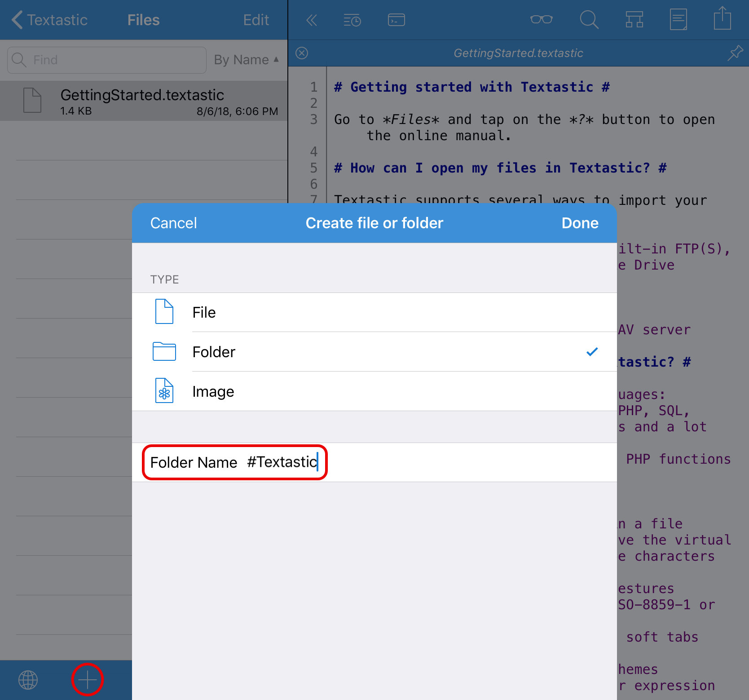Click the "PHP functions" text in editor
This screenshot has height=700, width=749.
coord(679,459)
